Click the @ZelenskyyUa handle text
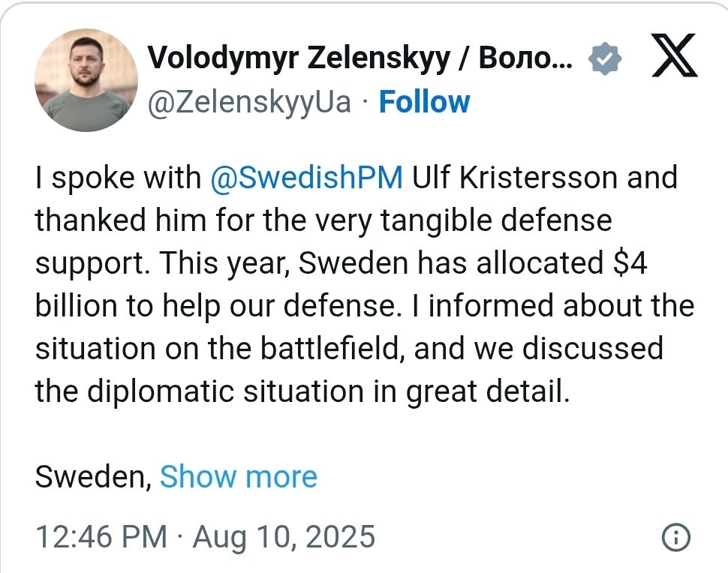Screen dimensions: 728x573 pyautogui.click(x=249, y=102)
